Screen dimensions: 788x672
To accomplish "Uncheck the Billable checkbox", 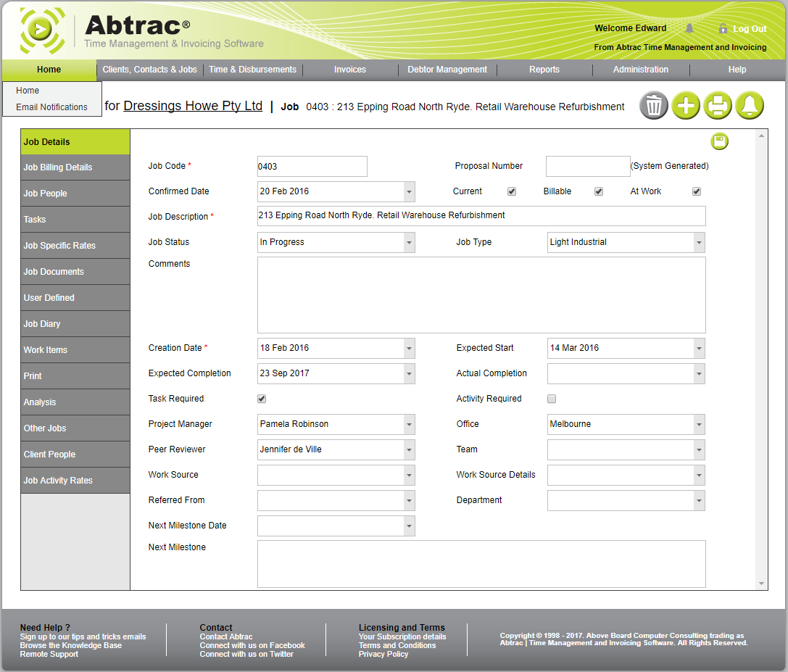I will point(599,191).
